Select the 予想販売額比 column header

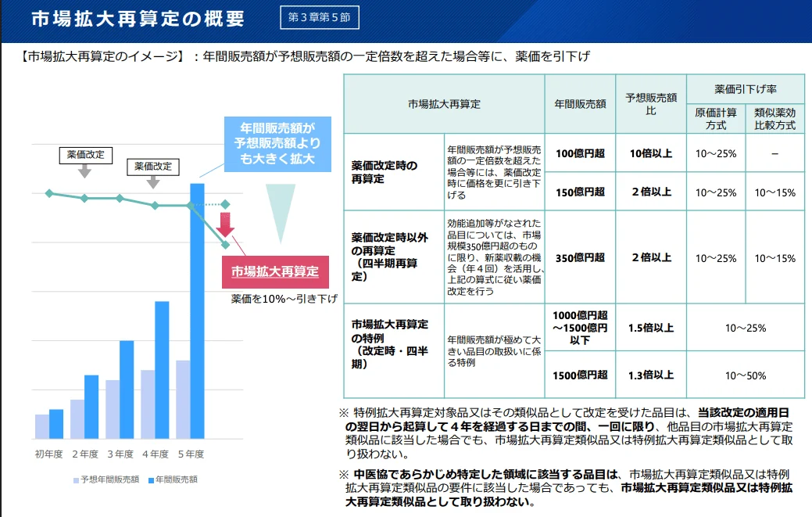[x=651, y=104]
